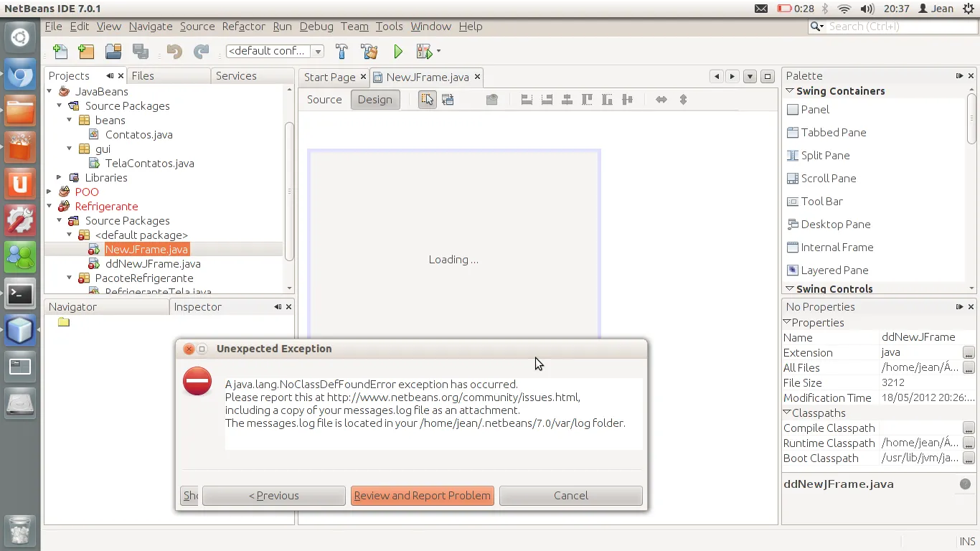Select Desktop Pane in the Palette
The image size is (980, 551).
pos(829,225)
